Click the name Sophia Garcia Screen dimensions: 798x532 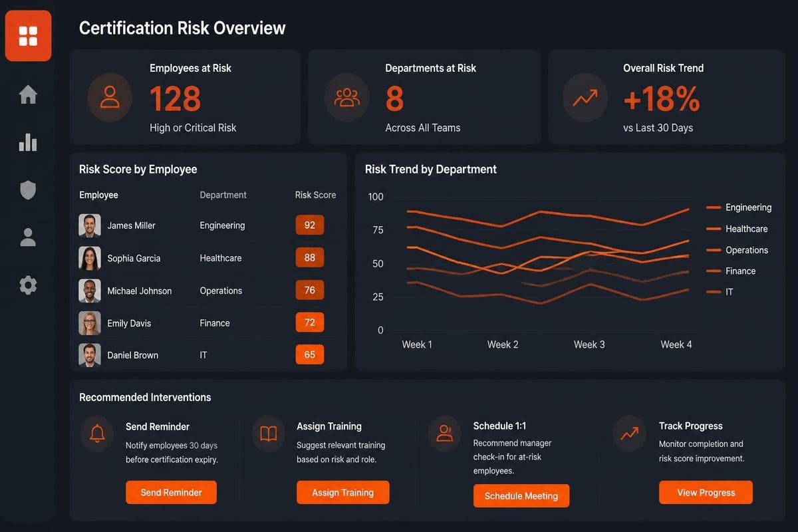[x=134, y=258]
